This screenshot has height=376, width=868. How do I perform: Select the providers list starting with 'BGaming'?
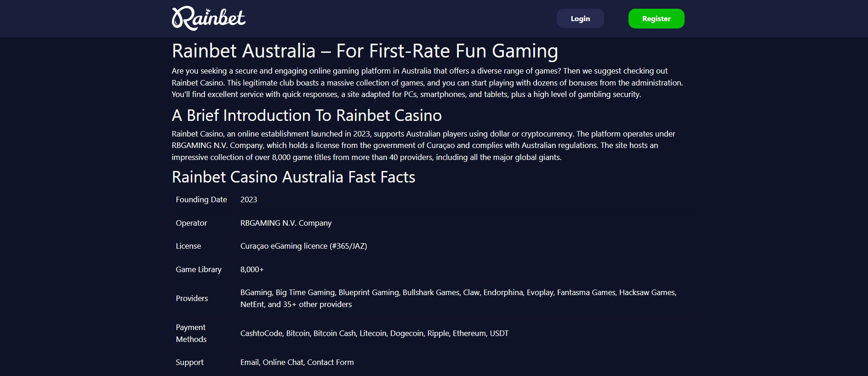pos(458,298)
